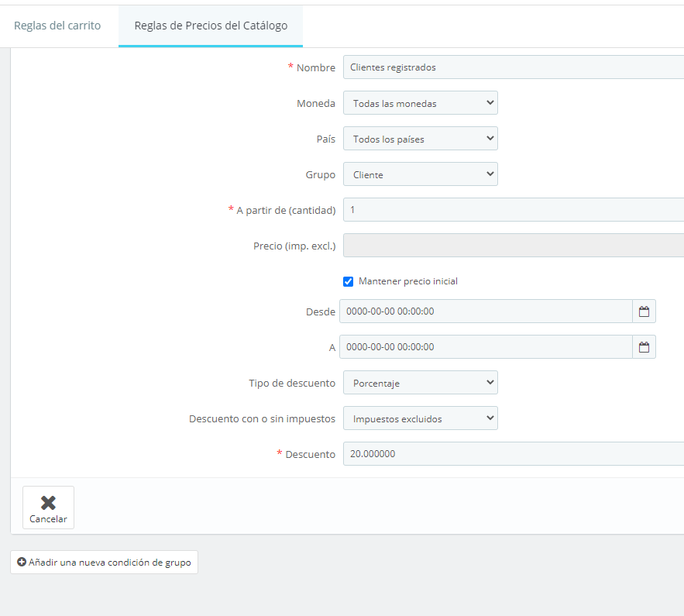Open the Moneda dropdown
684x616 pixels.
point(420,103)
